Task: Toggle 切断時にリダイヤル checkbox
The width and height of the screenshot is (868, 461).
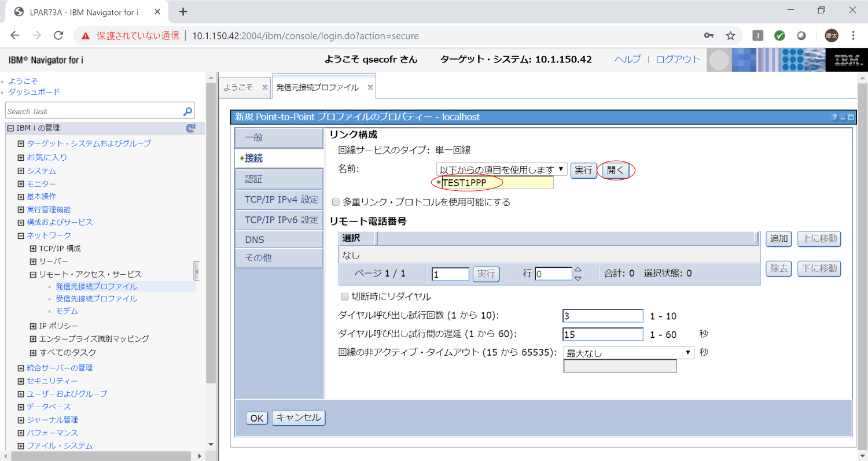Action: point(344,297)
